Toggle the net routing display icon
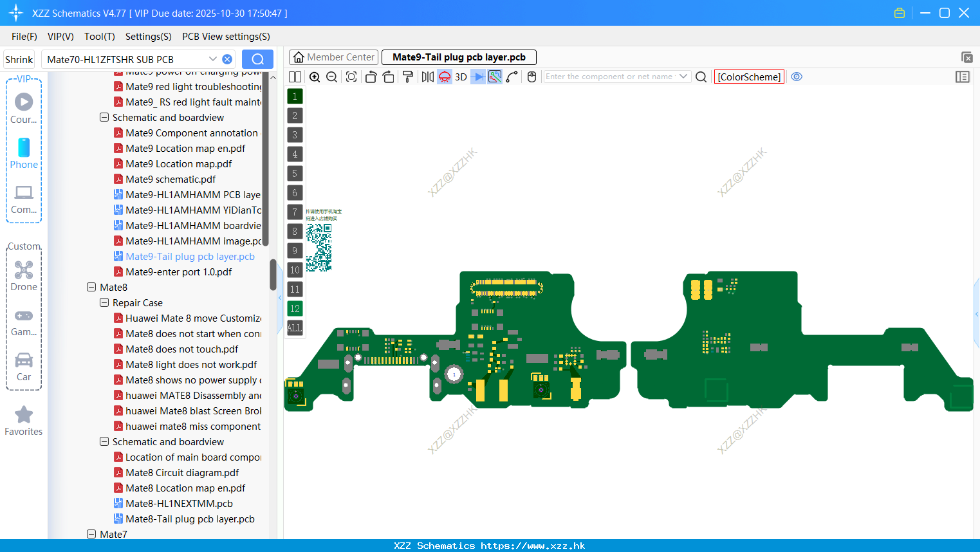 click(495, 77)
